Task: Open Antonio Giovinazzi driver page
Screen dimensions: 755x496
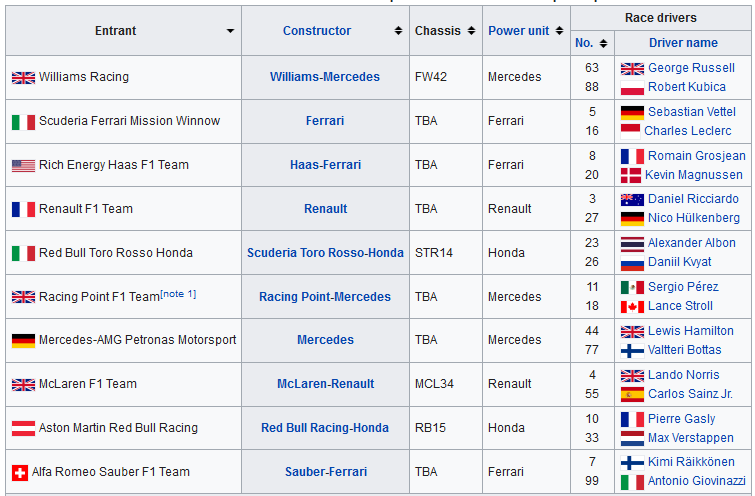Action: pos(696,481)
